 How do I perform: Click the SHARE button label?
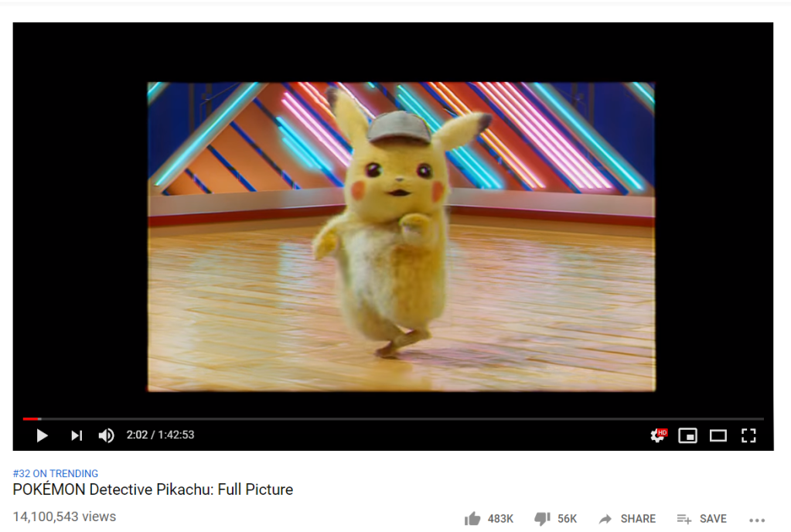(x=638, y=518)
